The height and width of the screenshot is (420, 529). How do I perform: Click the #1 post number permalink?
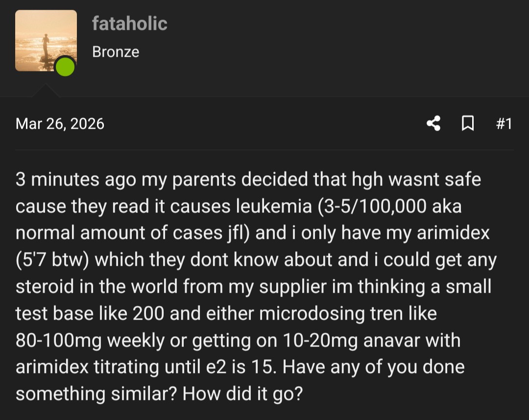tap(504, 123)
